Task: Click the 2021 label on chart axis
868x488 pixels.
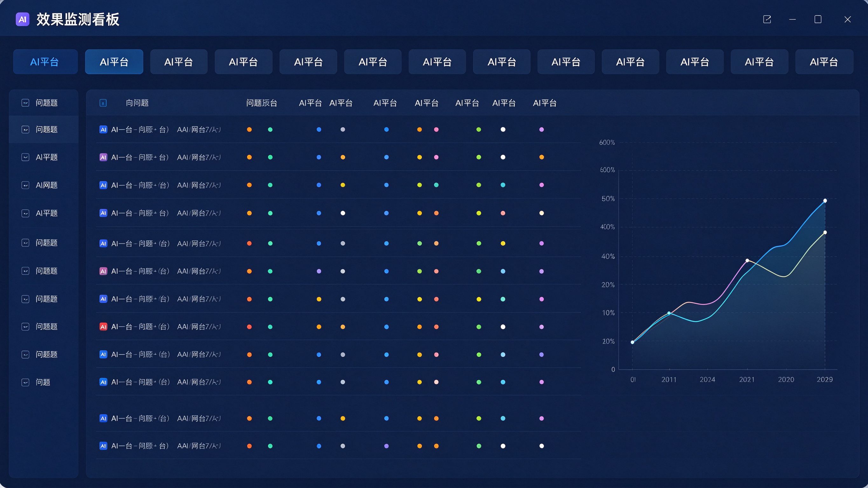Action: 747,380
